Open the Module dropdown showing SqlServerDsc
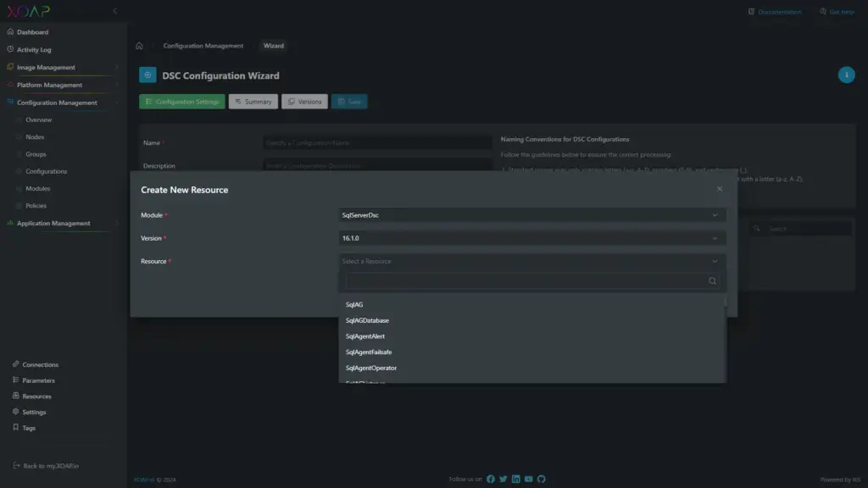Screen dimensions: 868x488 (x=531, y=215)
